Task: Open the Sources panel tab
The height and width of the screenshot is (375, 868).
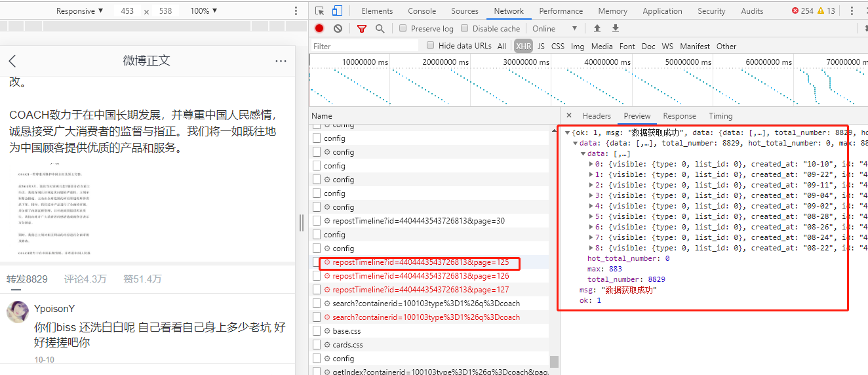Action: pos(465,10)
